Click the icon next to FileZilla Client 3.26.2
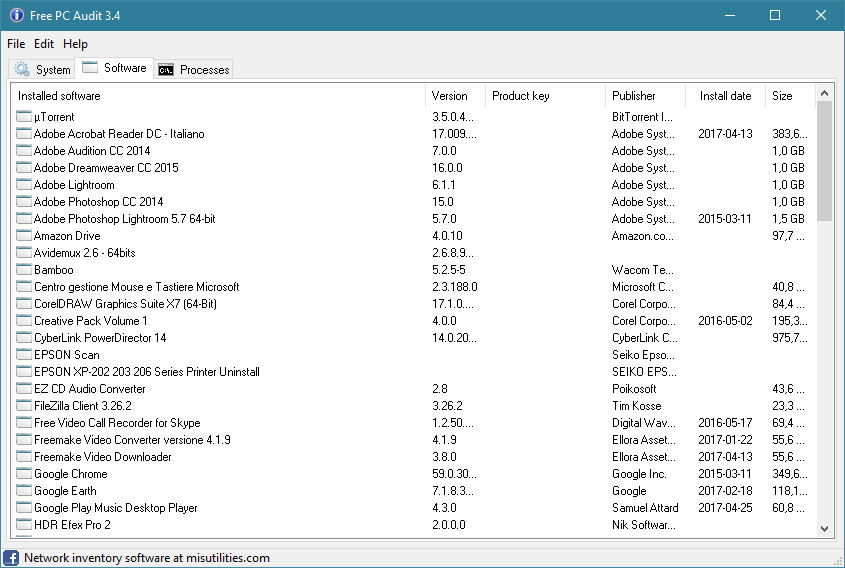This screenshot has width=845, height=568. (24, 406)
